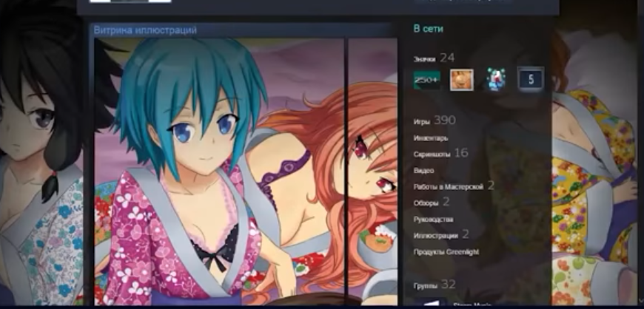The width and height of the screenshot is (644, 309).
Task: Open the level 5 badge icon
Action: (x=531, y=79)
